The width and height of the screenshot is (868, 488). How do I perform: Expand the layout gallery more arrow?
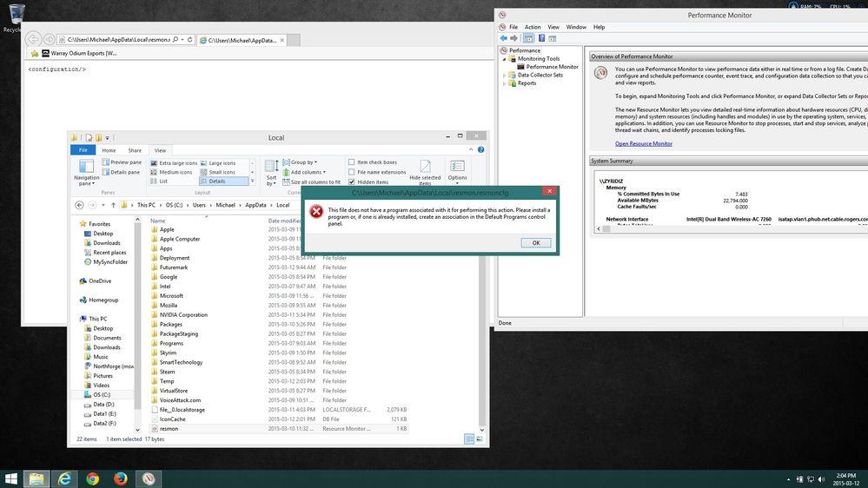(253, 181)
